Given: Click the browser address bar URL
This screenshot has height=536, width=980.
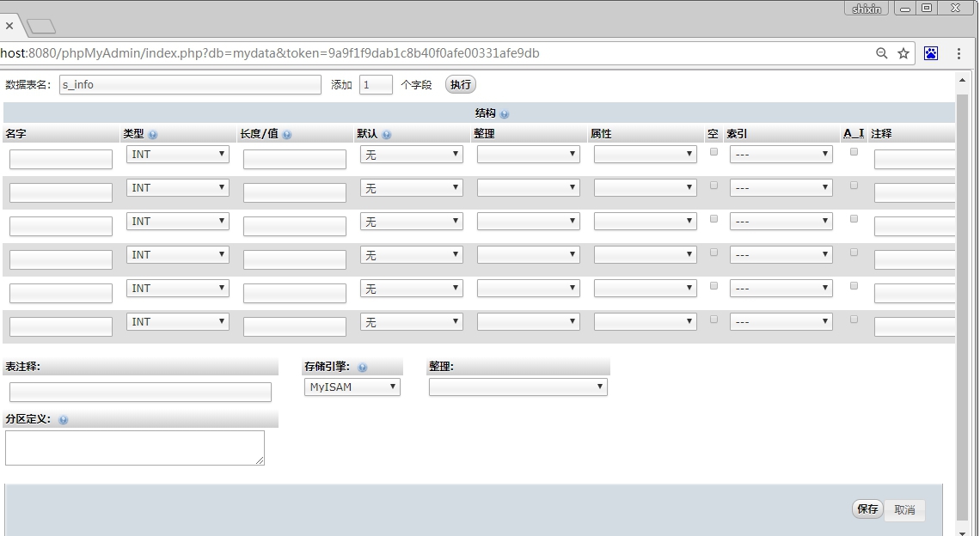Looking at the screenshot, I should pos(269,53).
